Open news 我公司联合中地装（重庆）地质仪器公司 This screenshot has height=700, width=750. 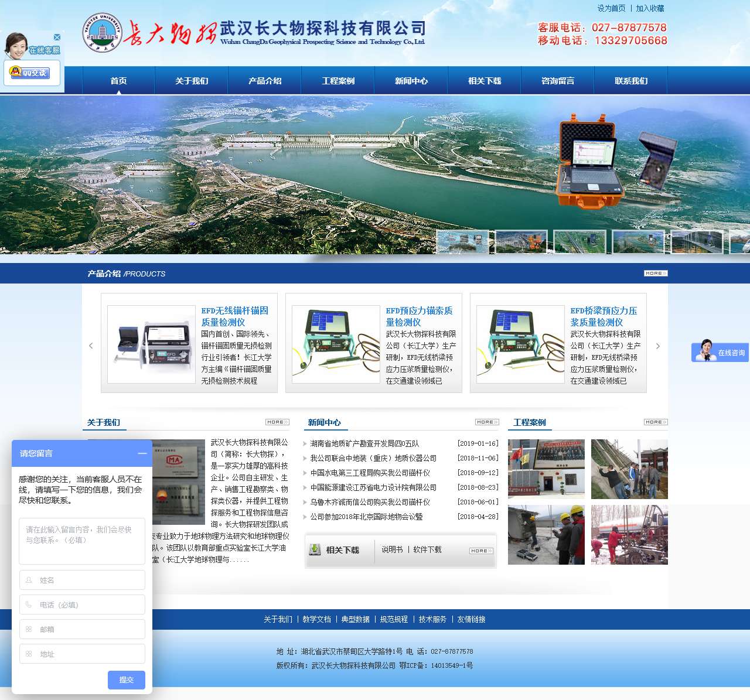click(373, 459)
